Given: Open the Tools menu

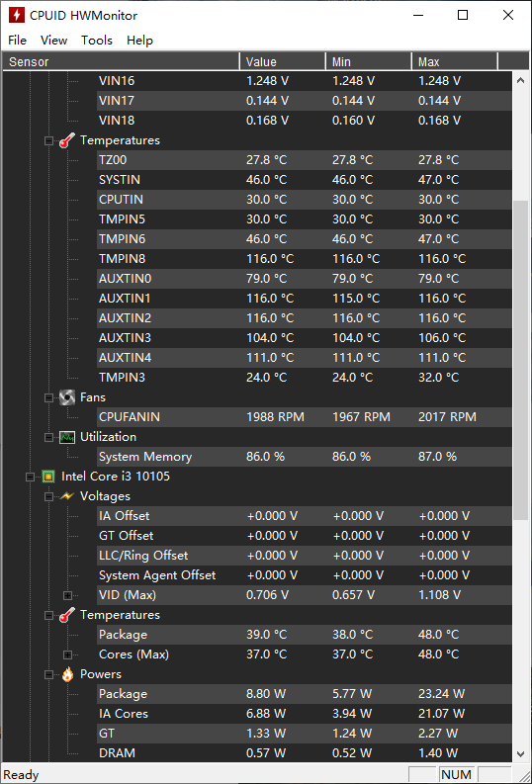Looking at the screenshot, I should [x=97, y=41].
